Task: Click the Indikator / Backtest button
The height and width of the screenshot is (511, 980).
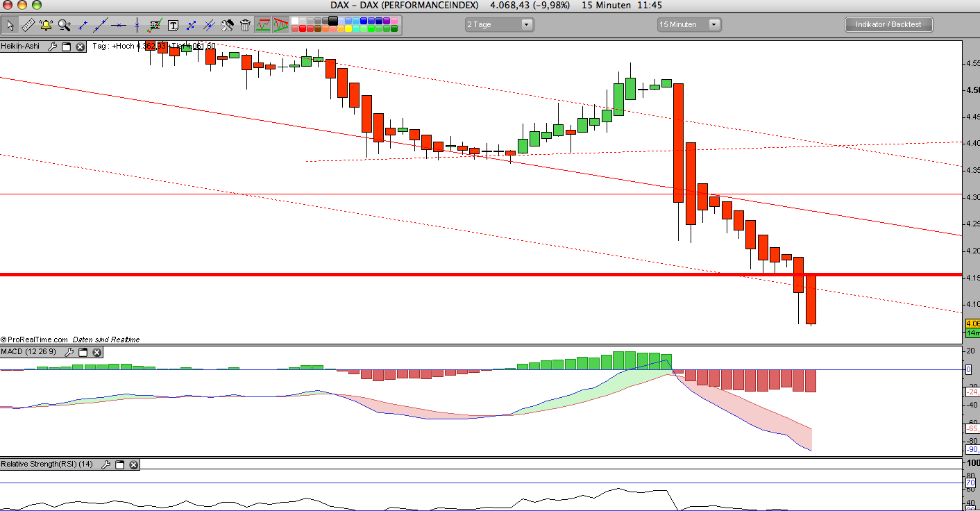Action: 888,24
